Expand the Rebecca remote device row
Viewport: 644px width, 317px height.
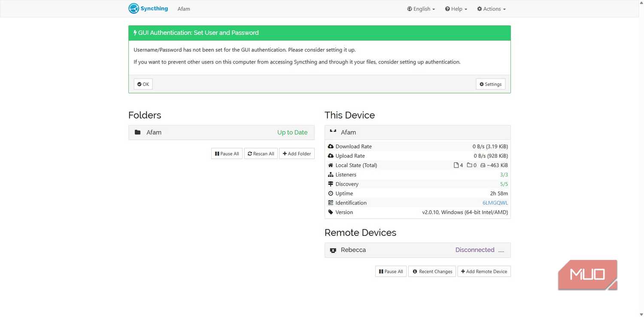pos(417,250)
